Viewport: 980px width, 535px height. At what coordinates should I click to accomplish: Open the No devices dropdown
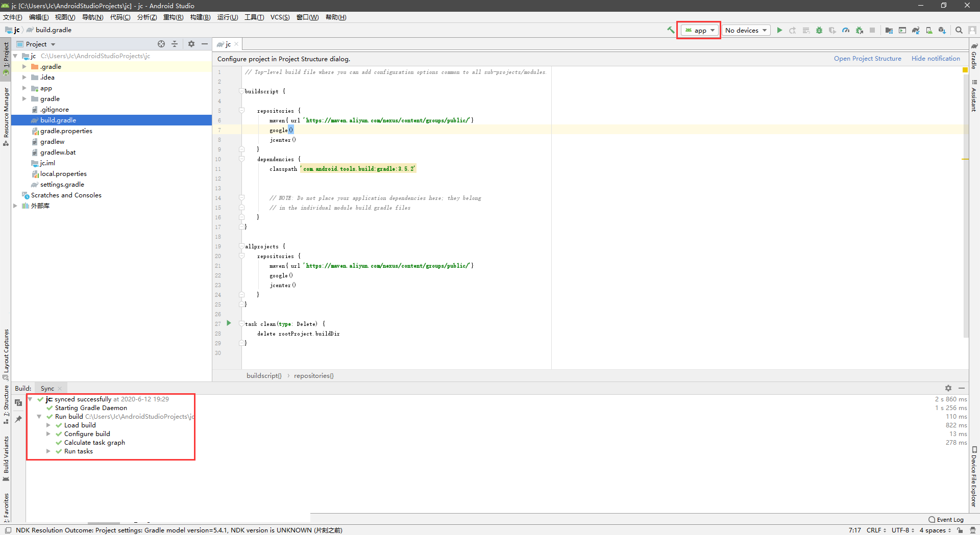746,30
